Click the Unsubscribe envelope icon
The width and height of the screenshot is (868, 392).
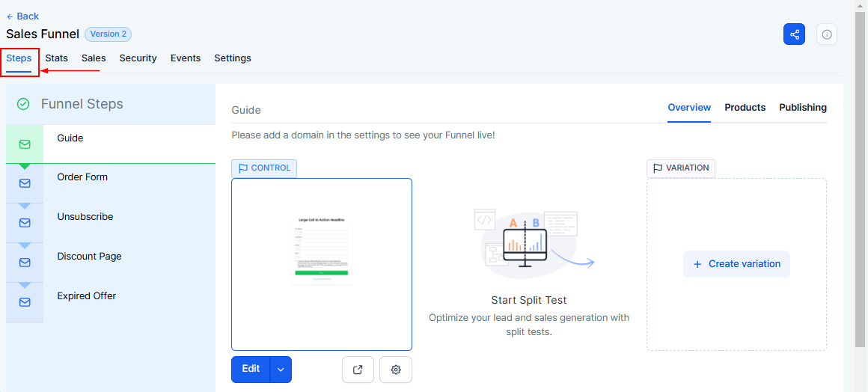[25, 223]
